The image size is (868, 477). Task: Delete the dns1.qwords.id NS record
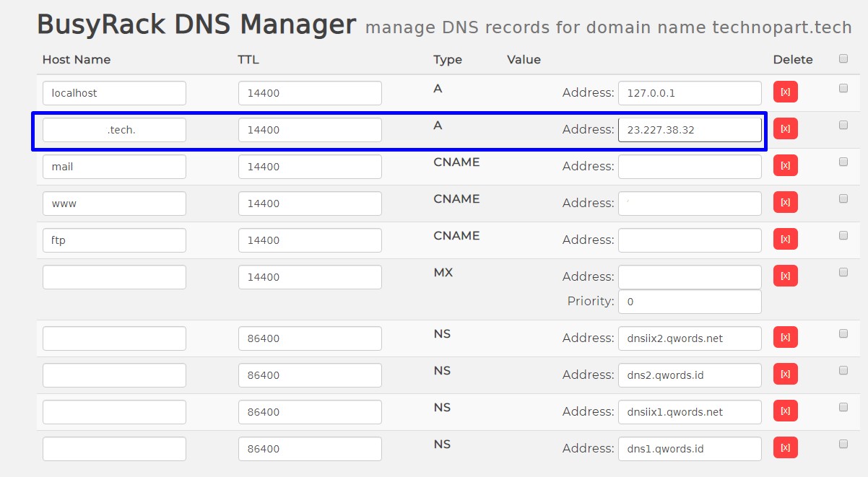[785, 448]
